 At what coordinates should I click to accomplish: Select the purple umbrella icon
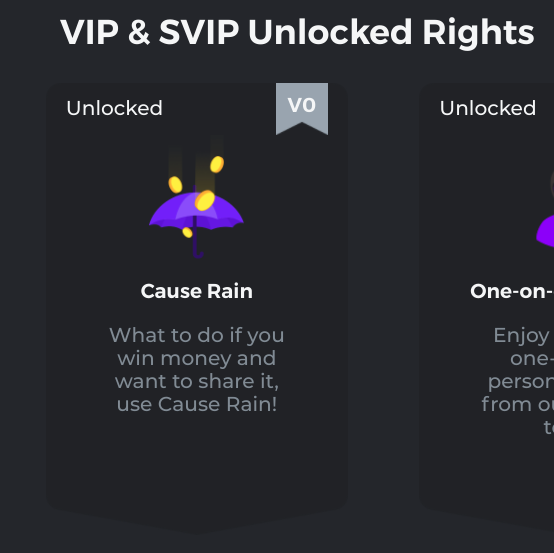point(196,221)
